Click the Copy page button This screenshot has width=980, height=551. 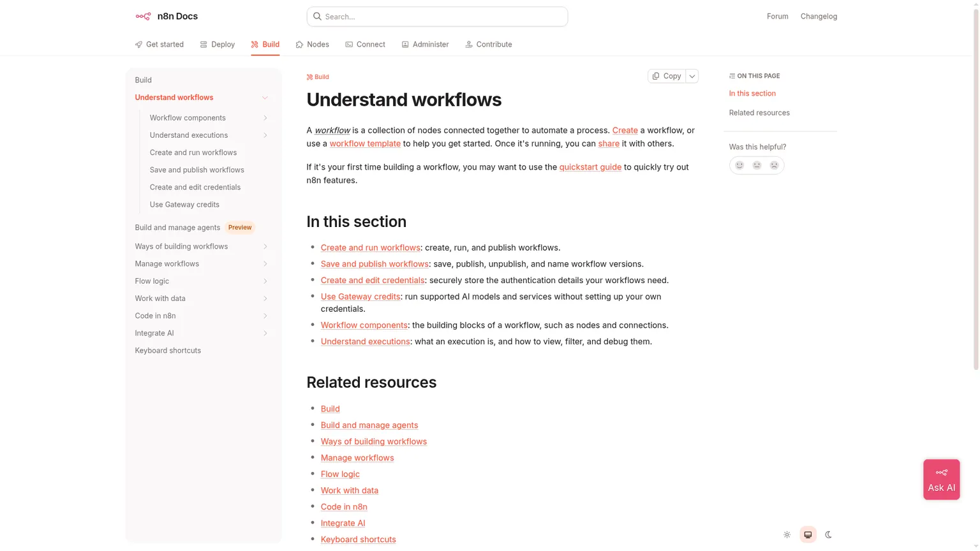click(667, 76)
